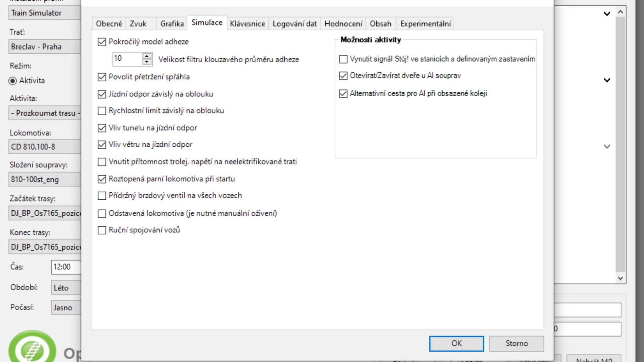Open the Experimentální tab

pyautogui.click(x=425, y=24)
